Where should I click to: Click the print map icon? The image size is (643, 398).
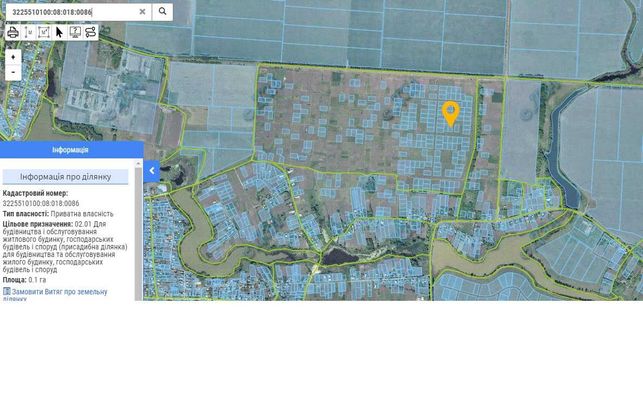click(13, 32)
